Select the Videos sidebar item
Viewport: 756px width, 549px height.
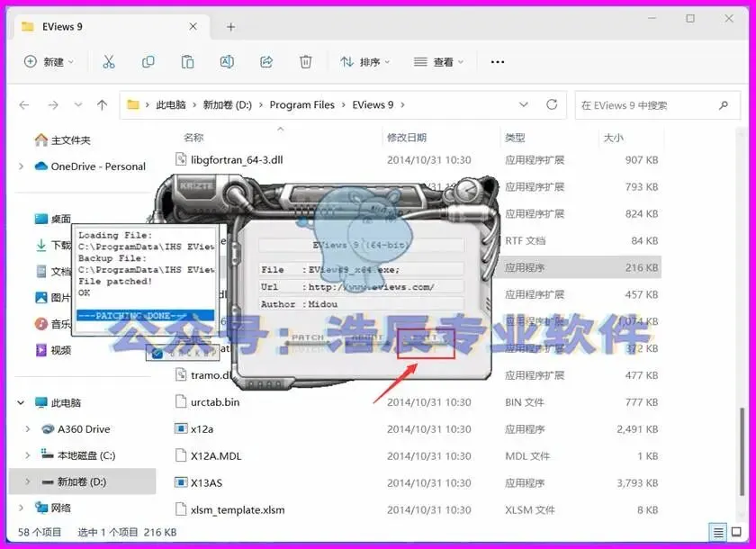(53, 350)
